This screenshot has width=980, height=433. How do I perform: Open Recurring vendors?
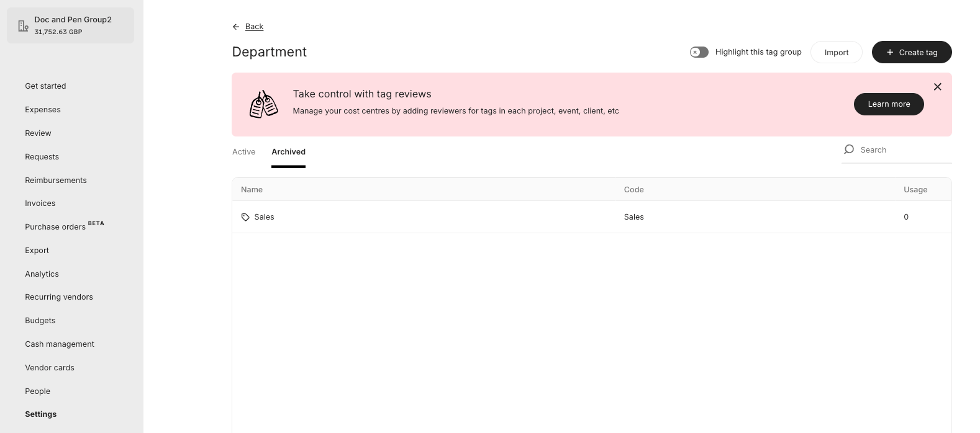59,297
